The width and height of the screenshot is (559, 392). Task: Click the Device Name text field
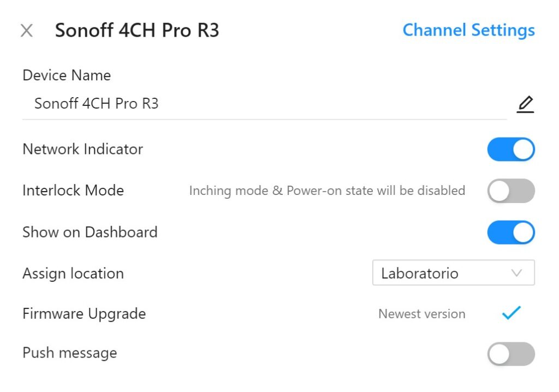pyautogui.click(x=262, y=104)
